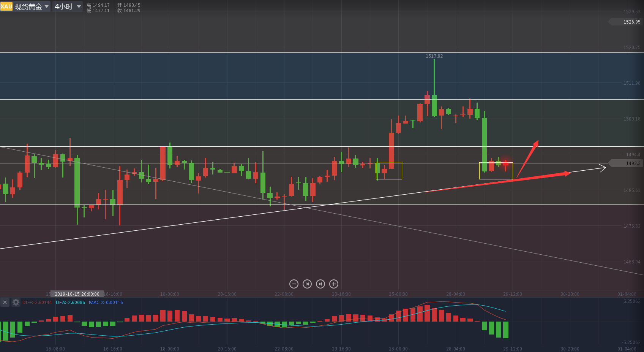Click the 1520.75 price axis label
The image size is (644, 352).
click(632, 48)
